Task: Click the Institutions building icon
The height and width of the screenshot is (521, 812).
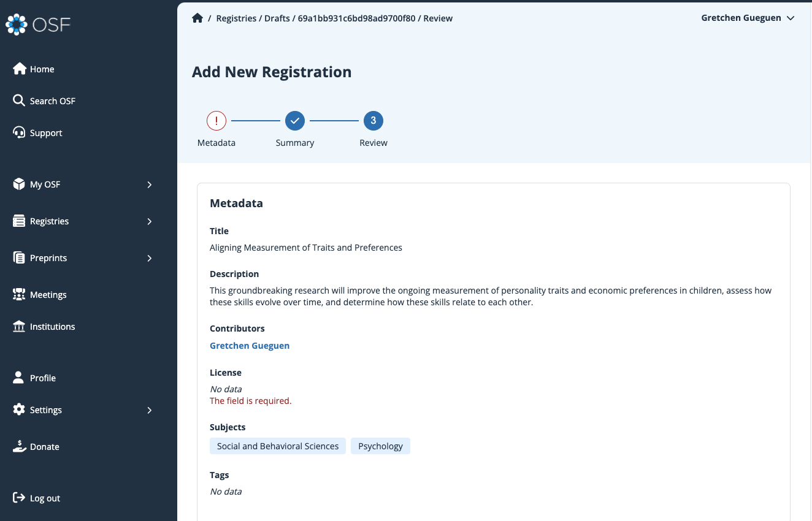Action: pos(19,326)
